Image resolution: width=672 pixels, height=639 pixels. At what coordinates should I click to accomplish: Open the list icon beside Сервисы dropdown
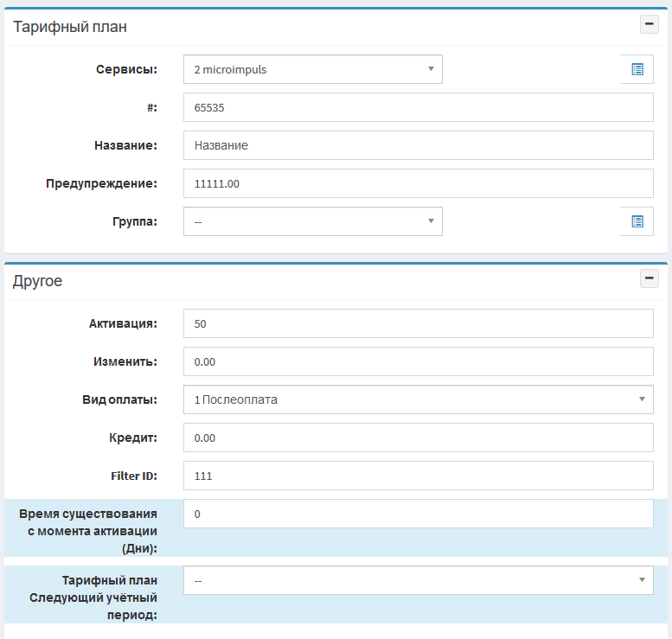coord(637,69)
